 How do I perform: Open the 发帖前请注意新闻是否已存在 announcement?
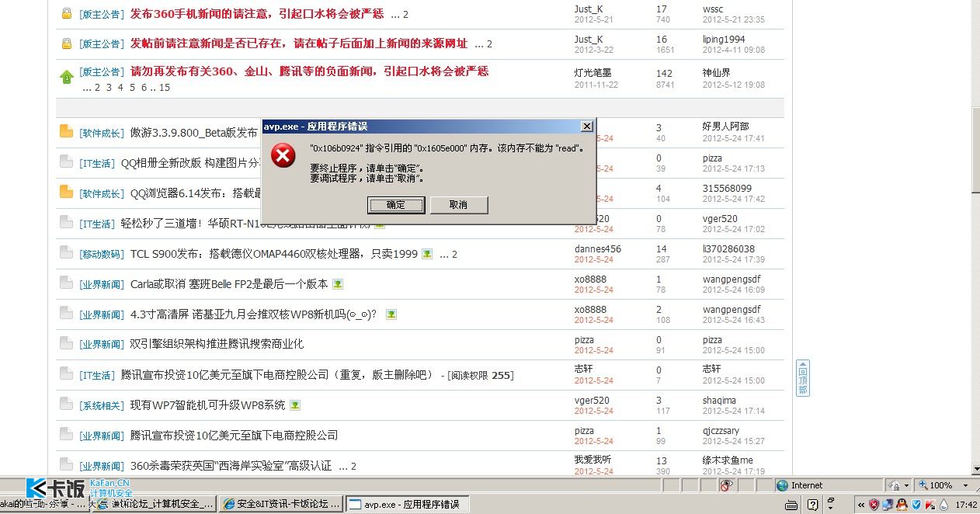(299, 43)
